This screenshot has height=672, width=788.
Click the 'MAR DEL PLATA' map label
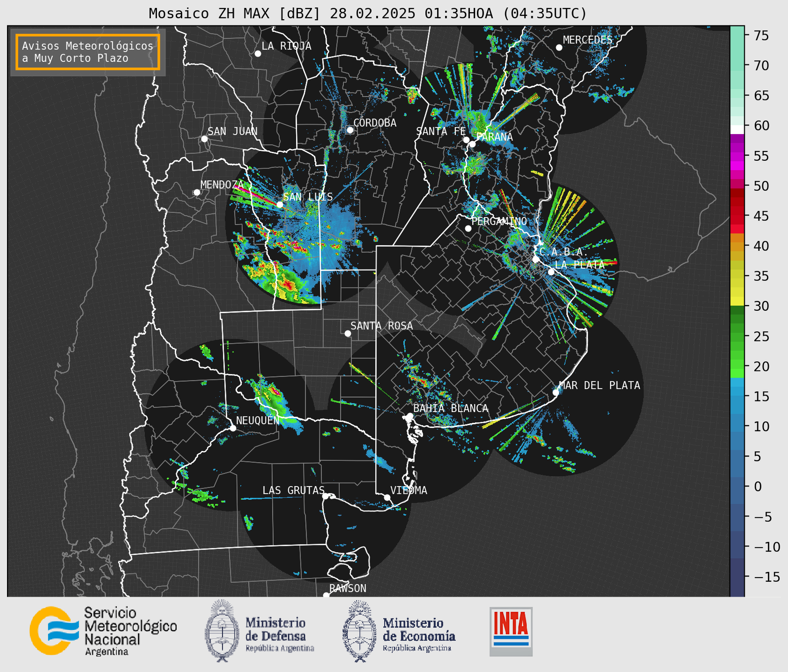point(599,385)
